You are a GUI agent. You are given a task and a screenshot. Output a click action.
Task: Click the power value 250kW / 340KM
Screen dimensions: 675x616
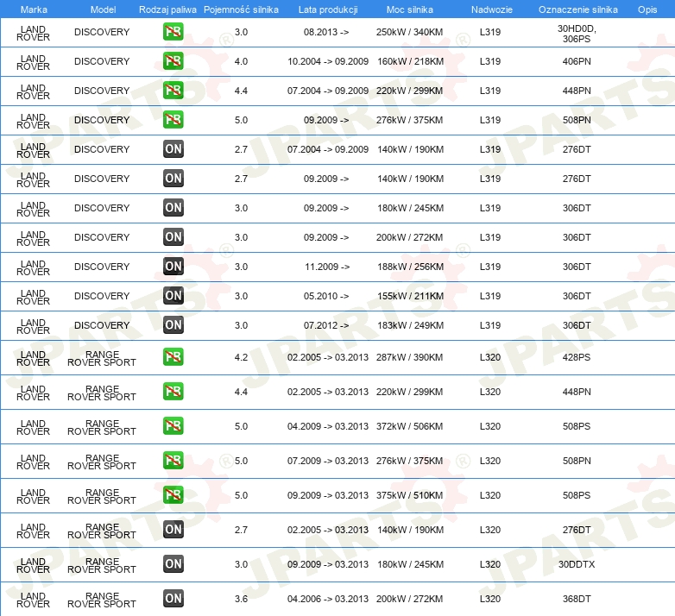[409, 32]
